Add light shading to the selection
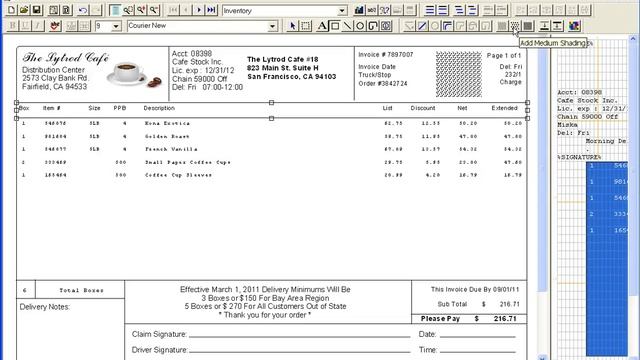Viewport: 640px width, 360px height. [502, 26]
